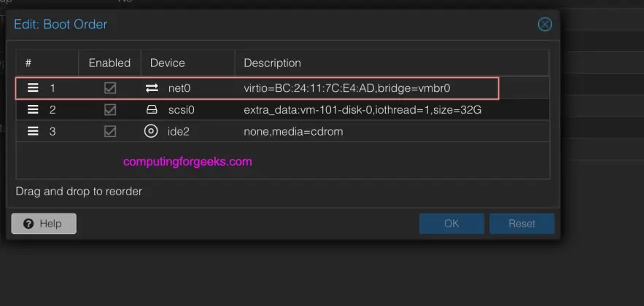Disable the scsi0 boot device checkbox
This screenshot has height=306, width=644.
point(110,110)
